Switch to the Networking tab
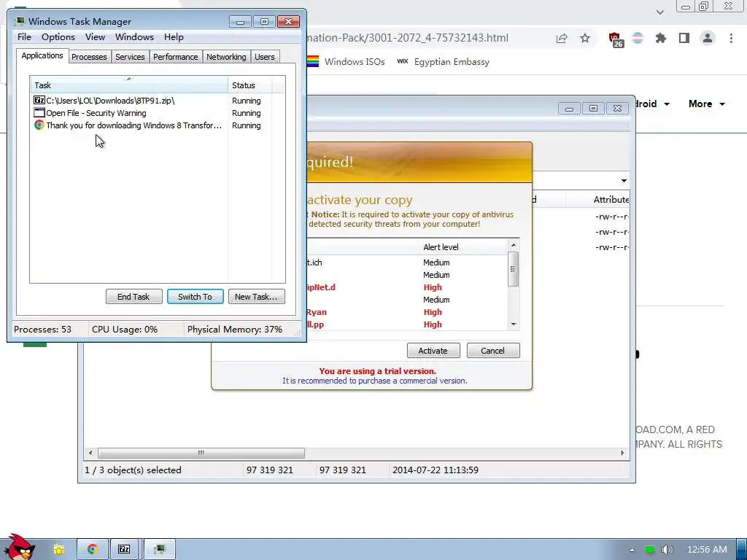Screen dimensions: 747x560 coord(226,57)
